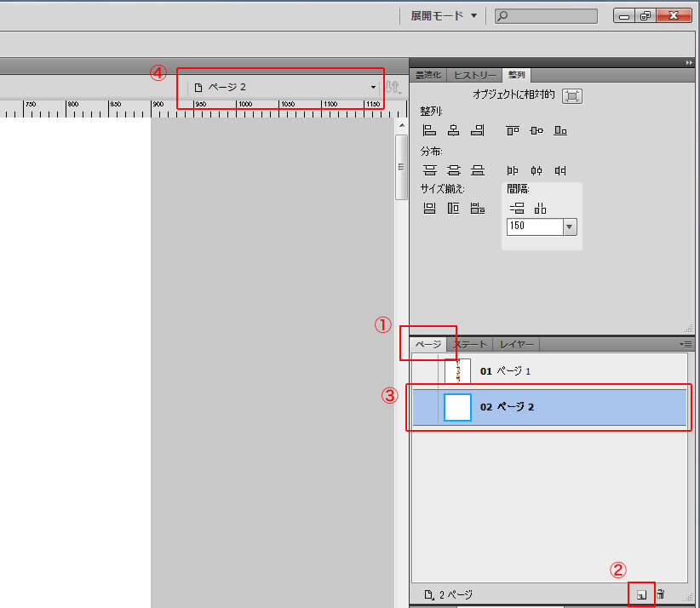Switch to the ステート tab
700x608 pixels.
[x=470, y=344]
